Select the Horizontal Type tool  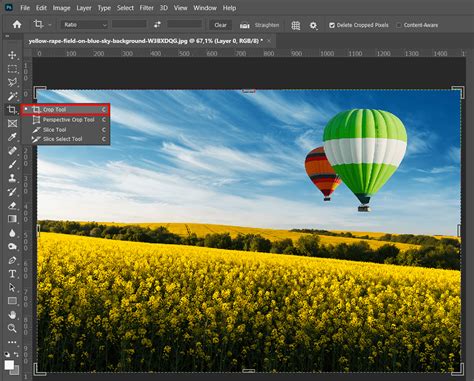(x=12, y=274)
